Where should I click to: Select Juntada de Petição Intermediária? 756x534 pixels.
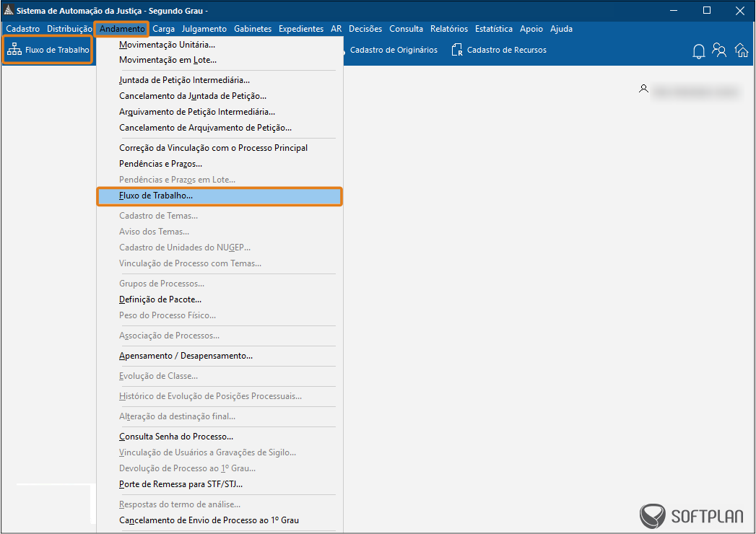pyautogui.click(x=184, y=80)
